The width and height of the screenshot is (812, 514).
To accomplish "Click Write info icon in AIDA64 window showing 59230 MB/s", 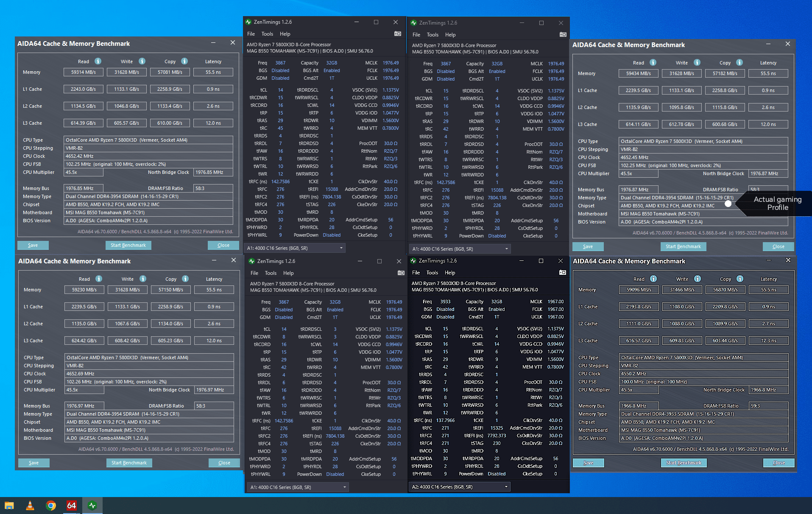I will [x=143, y=279].
